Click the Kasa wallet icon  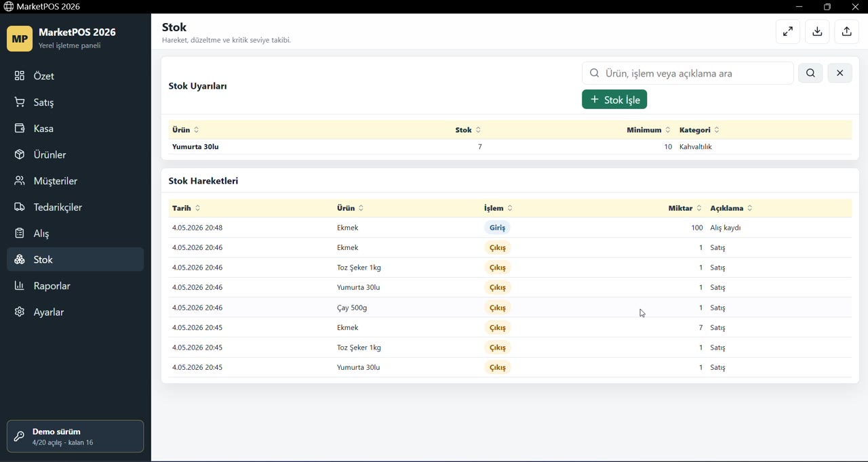coord(20,129)
